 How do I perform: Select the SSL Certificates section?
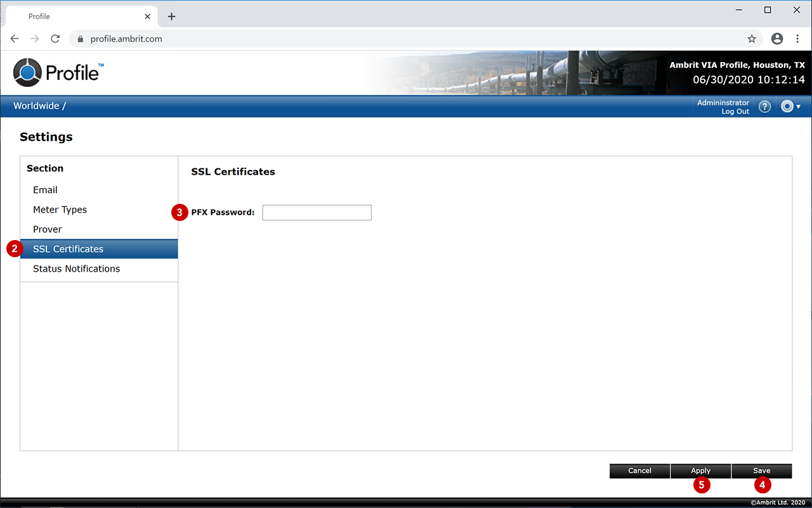point(99,249)
